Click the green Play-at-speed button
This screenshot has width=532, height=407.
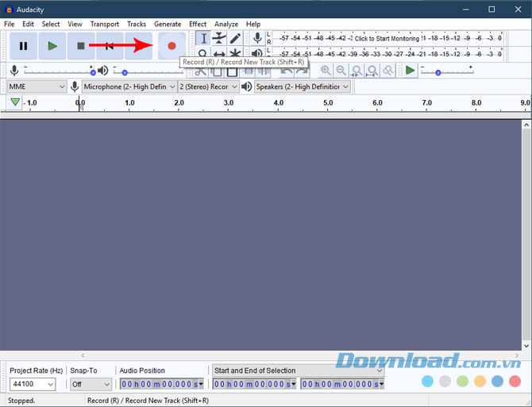410,71
